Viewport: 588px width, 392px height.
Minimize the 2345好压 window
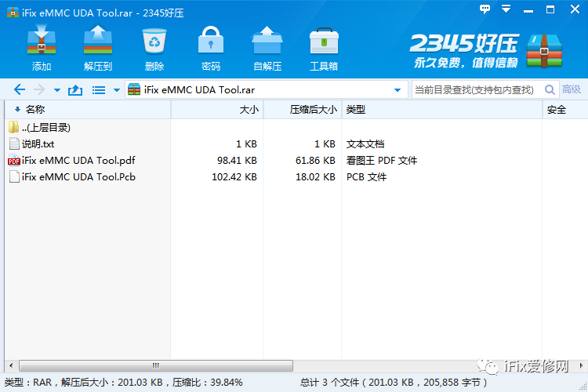[x=528, y=9]
